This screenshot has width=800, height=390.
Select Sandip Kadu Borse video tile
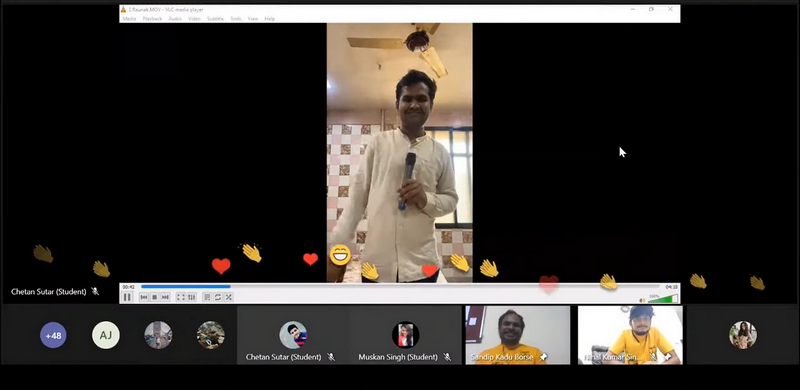coord(517,335)
